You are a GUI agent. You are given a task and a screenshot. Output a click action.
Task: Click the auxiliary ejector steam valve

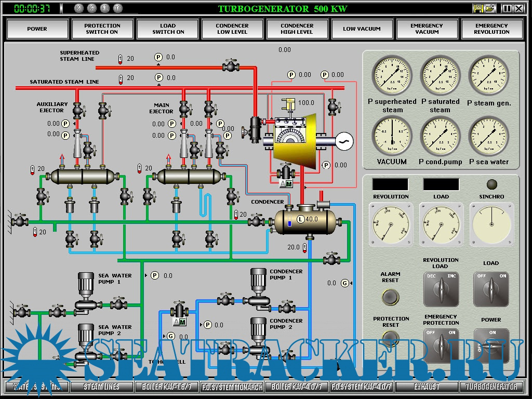[x=78, y=110]
